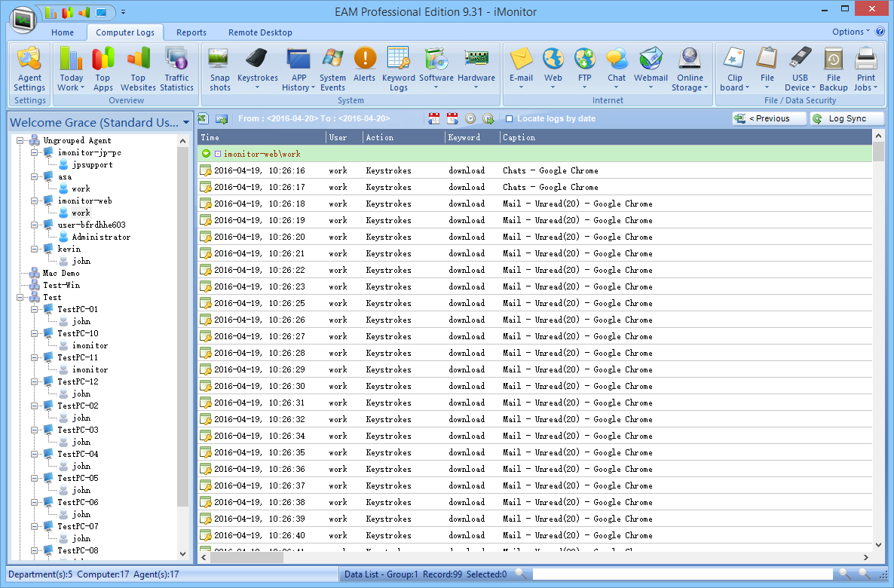This screenshot has width=894, height=588.
Task: Open the Options dropdown menu
Action: [x=850, y=32]
